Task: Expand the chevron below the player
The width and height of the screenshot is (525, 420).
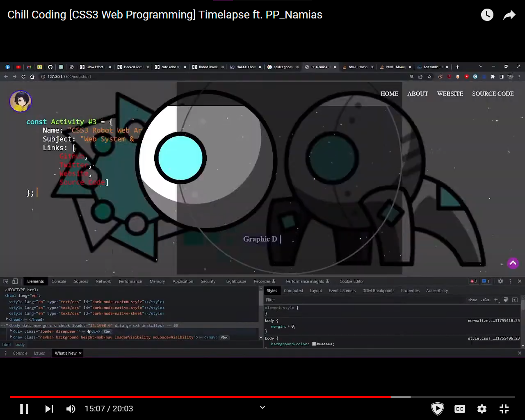Action: [x=262, y=407]
